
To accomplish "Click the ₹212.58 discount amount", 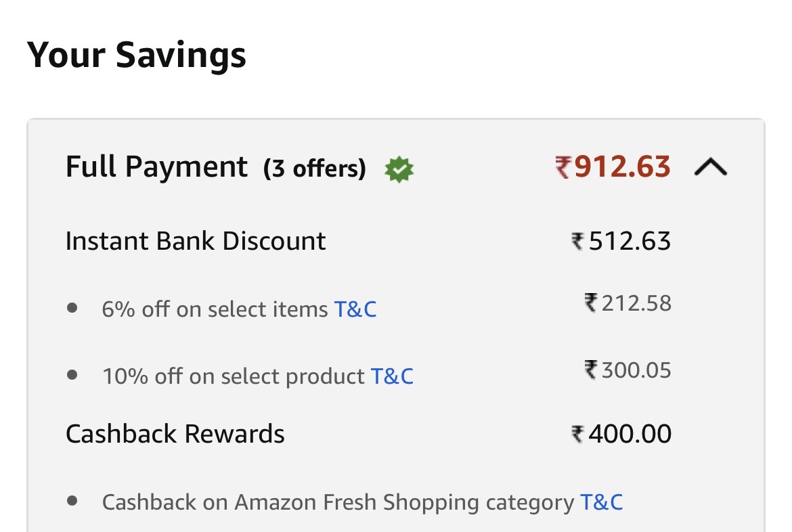I will [x=628, y=303].
